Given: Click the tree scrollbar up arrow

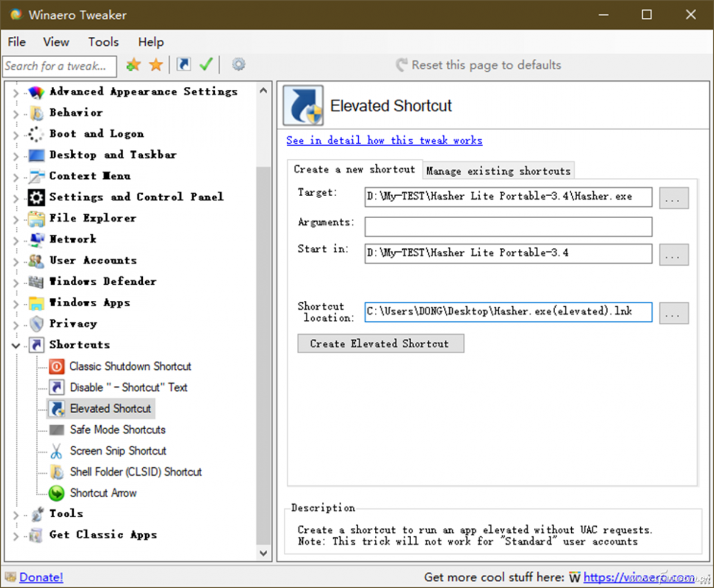Looking at the screenshot, I should [264, 90].
